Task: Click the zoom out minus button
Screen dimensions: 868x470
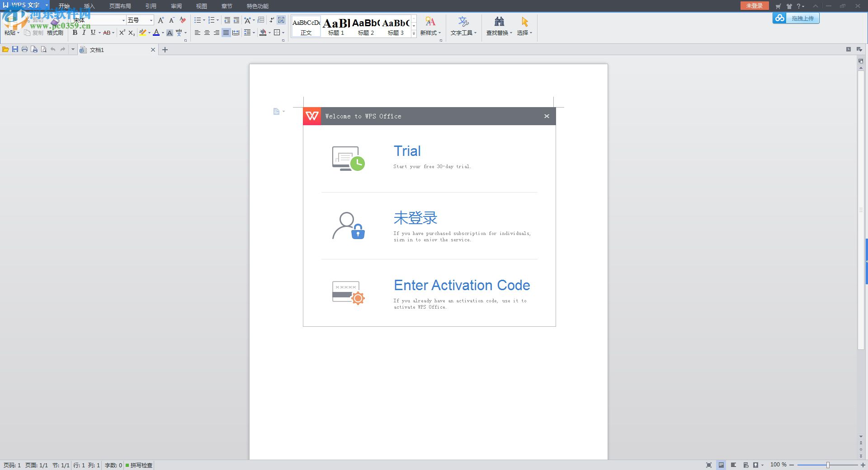Action: (x=792, y=465)
